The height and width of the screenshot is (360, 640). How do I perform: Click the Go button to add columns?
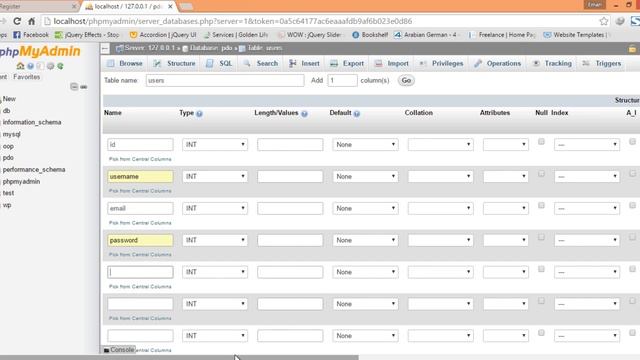click(x=406, y=80)
